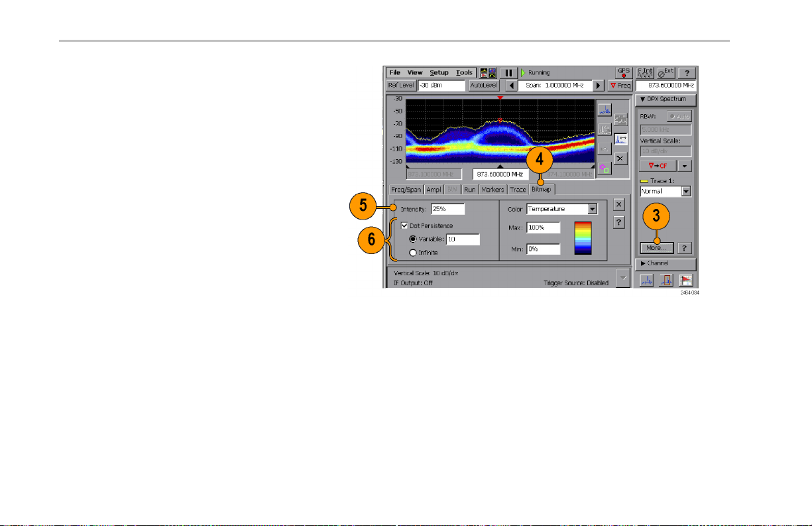Open the Setup menu
The width and height of the screenshot is (812, 526).
(439, 72)
